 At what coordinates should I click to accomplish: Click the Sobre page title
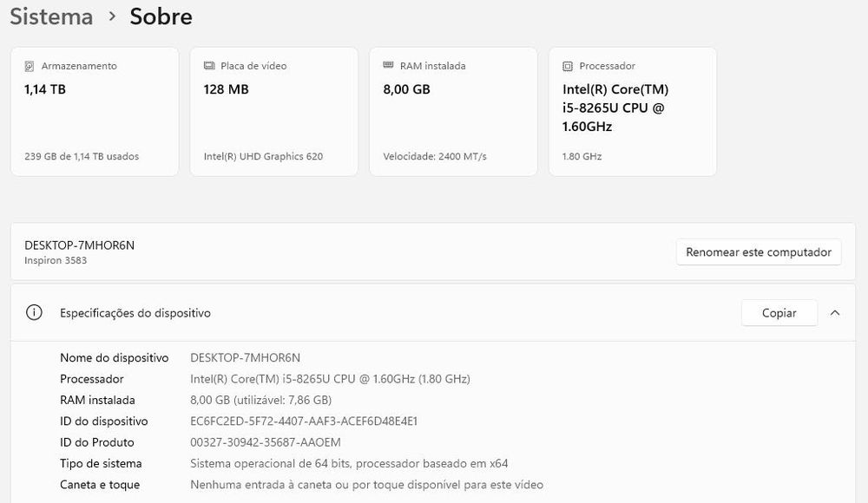point(161,16)
